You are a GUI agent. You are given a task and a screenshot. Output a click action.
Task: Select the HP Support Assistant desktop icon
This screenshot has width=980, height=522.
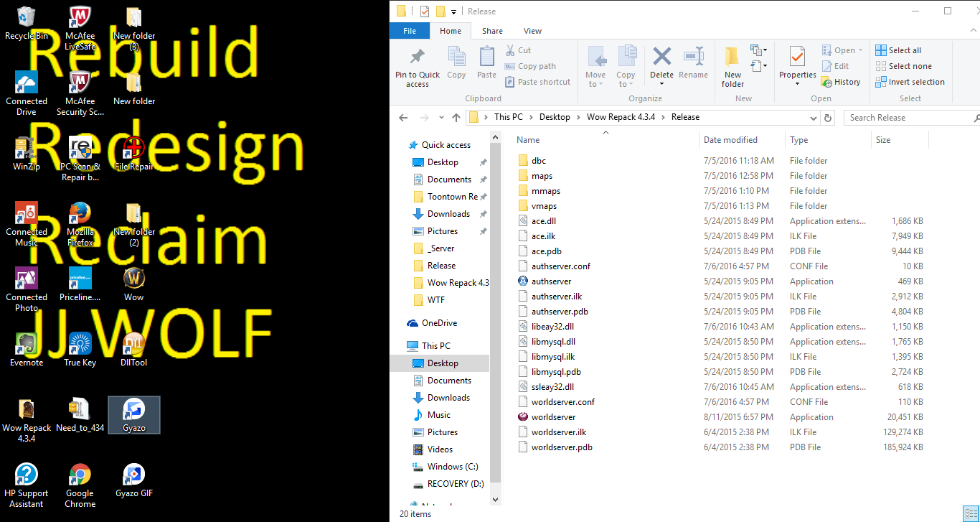(x=27, y=485)
